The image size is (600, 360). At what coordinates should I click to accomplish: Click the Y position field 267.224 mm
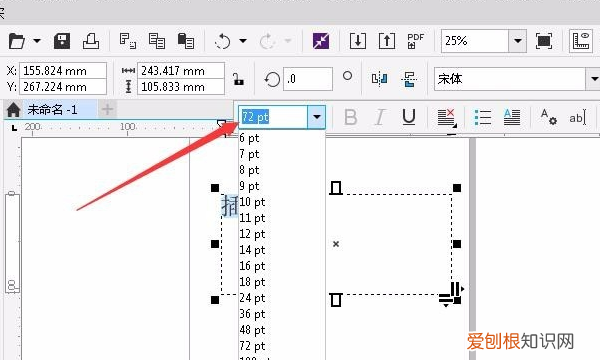[63, 87]
